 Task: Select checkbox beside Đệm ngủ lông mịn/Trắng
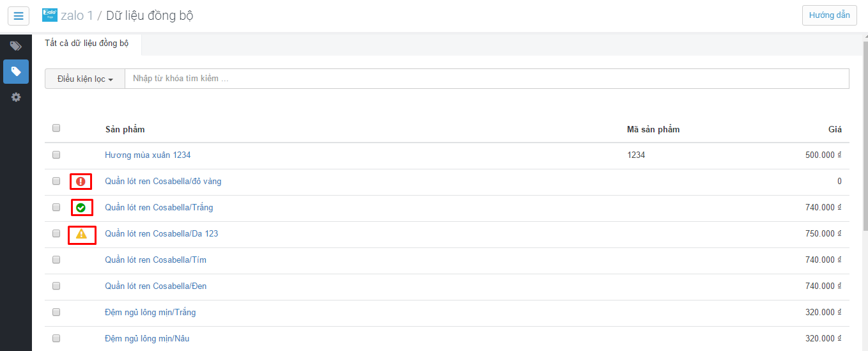coord(56,312)
